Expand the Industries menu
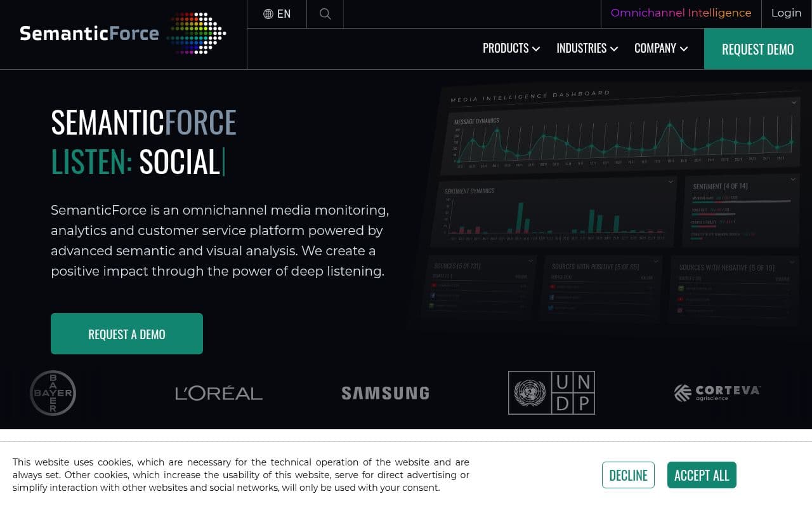This screenshot has width=812, height=508. click(587, 48)
